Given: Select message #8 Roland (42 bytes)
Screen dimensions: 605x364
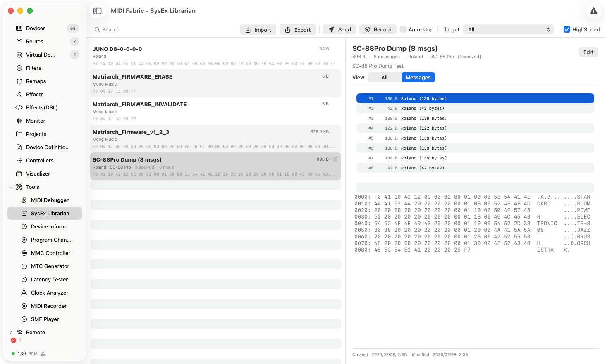Looking at the screenshot, I should 475,168.
